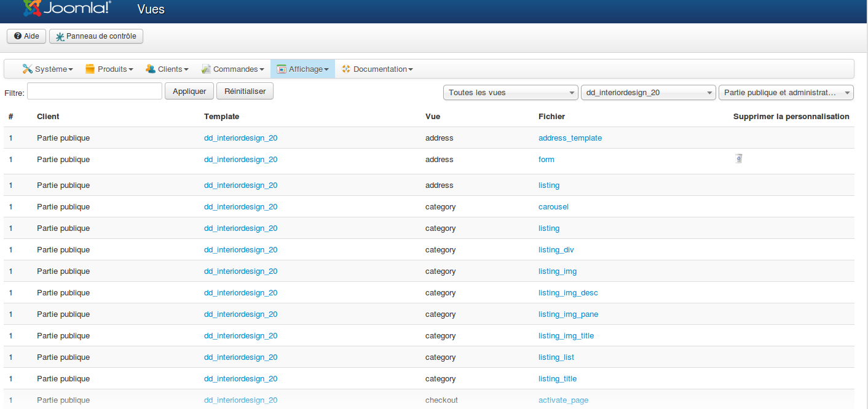Open template link in address_template row
868x409 pixels.
[240, 138]
